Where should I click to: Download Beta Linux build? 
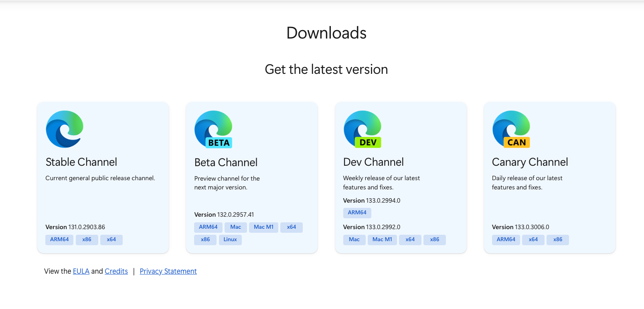230,240
